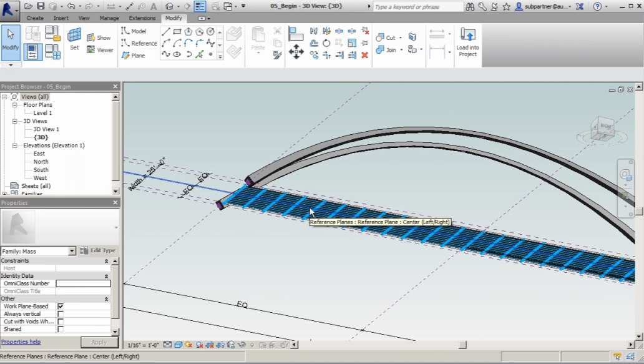Click the Save icon in the quick access toolbar
Screen dimensions: 644x364
coord(41,6)
